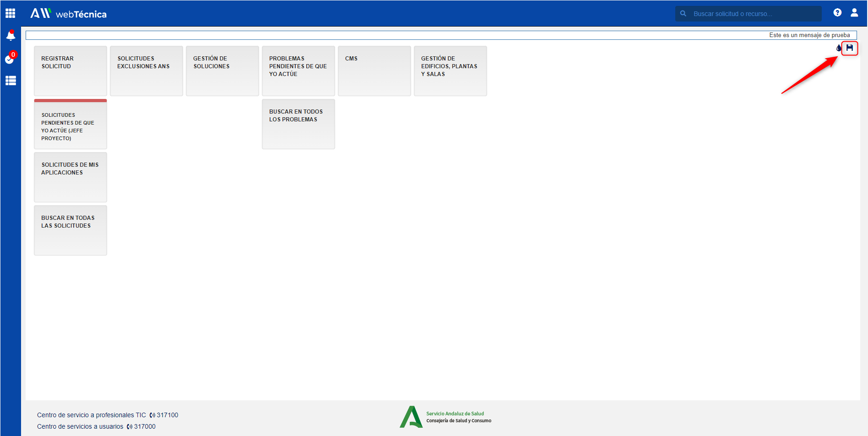The height and width of the screenshot is (436, 868).
Task: Open Solicitudes pendientes (Jefe Proyecto) tile
Action: (x=71, y=124)
